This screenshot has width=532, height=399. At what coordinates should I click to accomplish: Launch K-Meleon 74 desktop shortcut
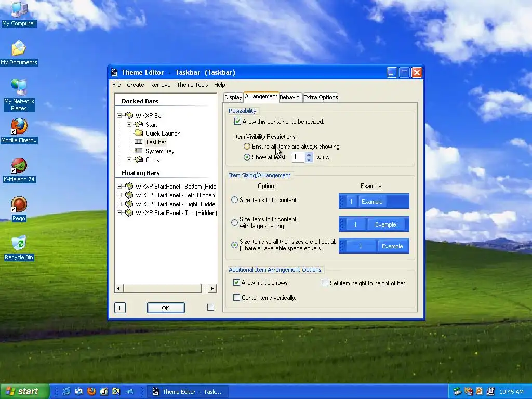pyautogui.click(x=19, y=170)
